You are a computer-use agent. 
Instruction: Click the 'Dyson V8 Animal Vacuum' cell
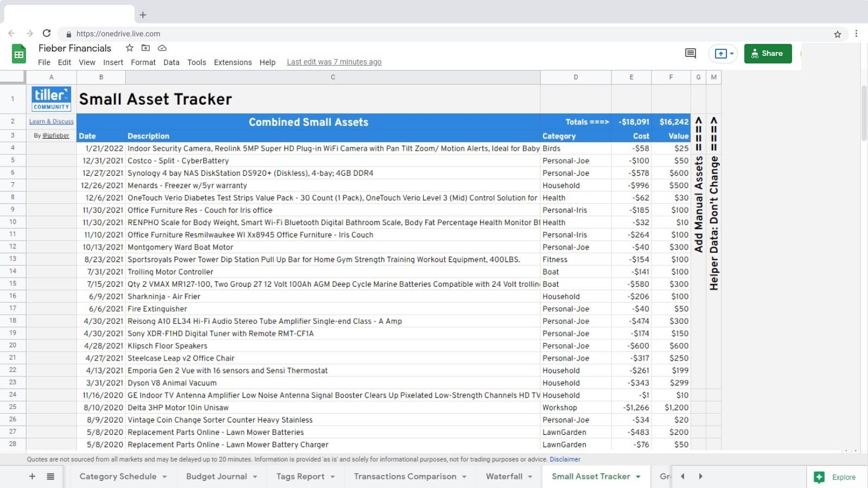333,382
